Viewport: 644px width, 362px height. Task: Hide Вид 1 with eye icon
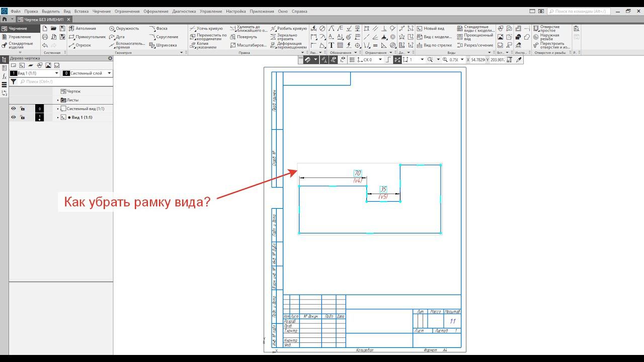pos(14,117)
